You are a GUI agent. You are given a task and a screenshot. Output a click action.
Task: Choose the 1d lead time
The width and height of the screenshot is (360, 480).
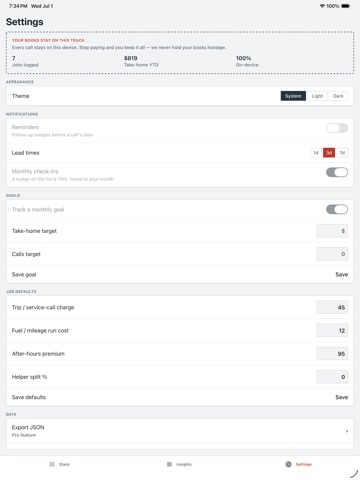click(x=316, y=153)
